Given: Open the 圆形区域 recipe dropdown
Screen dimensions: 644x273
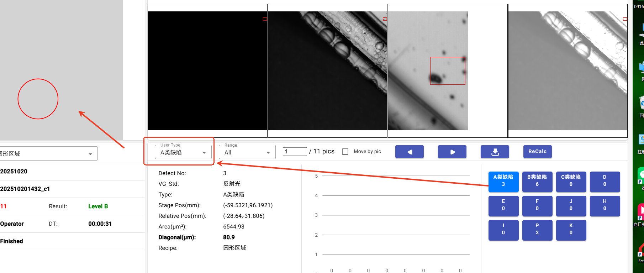Looking at the screenshot, I should click(x=48, y=154).
